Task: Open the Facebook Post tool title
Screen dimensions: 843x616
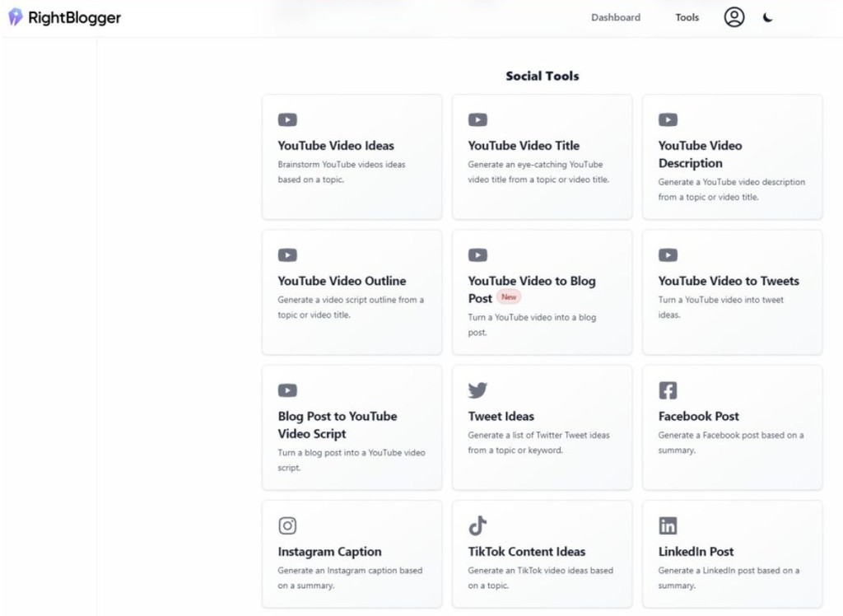Action: pos(698,417)
